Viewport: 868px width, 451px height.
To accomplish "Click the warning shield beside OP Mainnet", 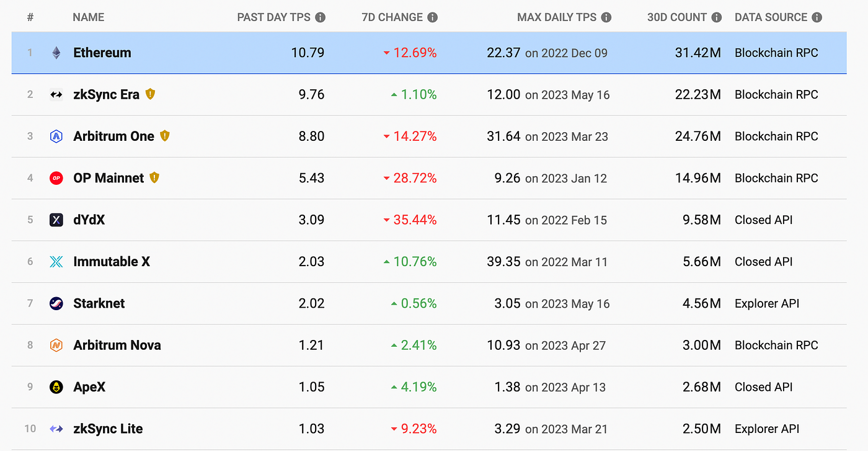I will [x=154, y=177].
